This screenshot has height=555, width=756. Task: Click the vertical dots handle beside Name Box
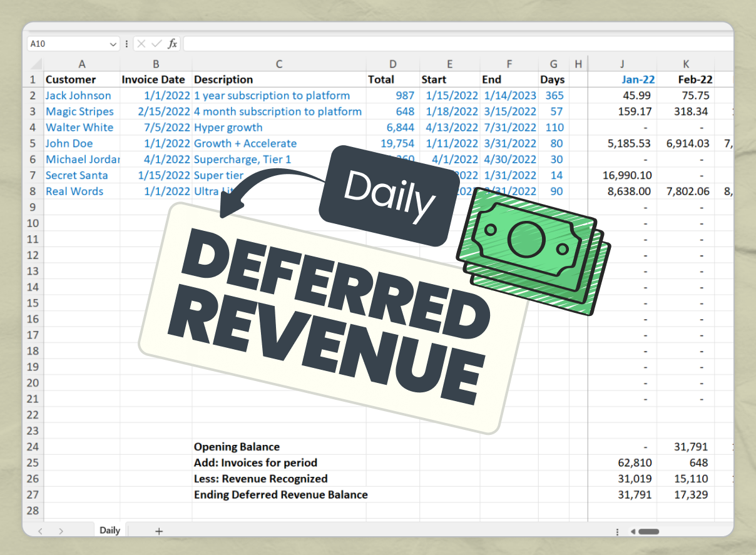pyautogui.click(x=126, y=44)
